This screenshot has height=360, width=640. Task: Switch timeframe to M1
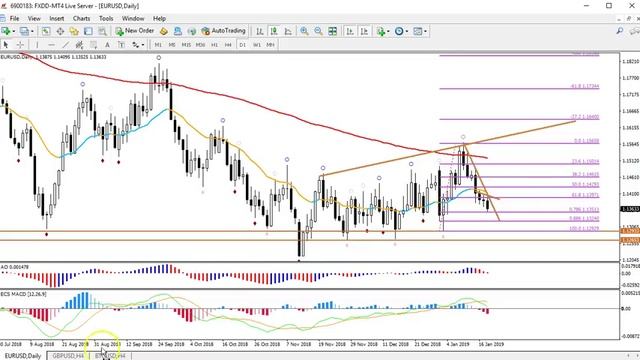click(158, 45)
